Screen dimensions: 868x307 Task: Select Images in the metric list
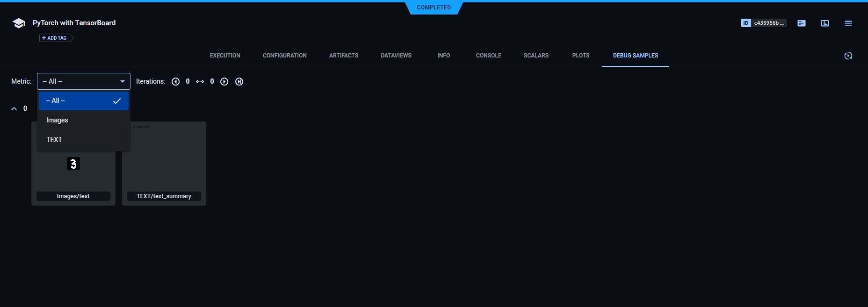tap(57, 120)
